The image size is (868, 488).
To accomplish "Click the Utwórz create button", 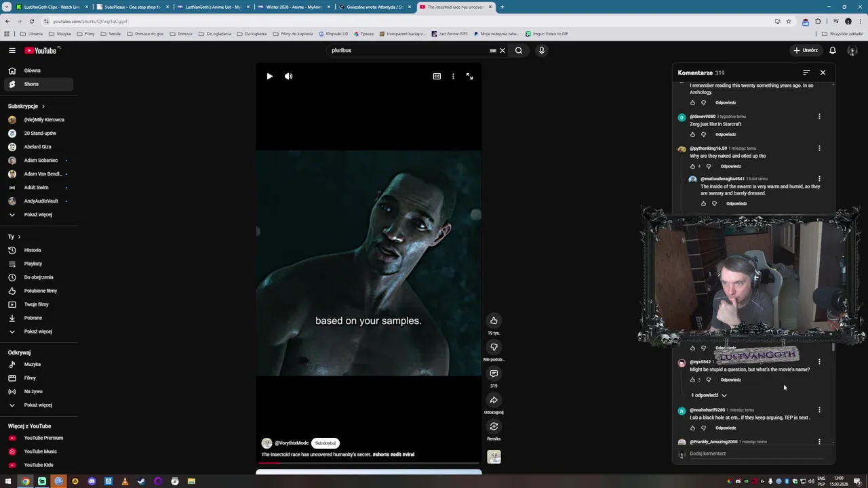I will point(806,50).
